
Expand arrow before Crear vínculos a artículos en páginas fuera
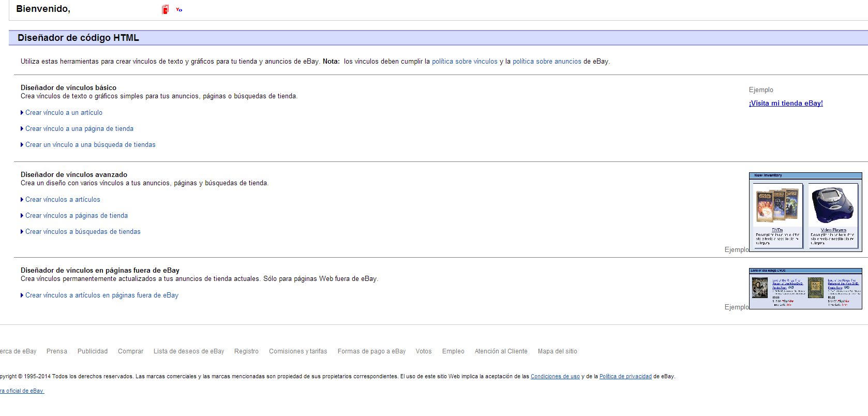point(22,295)
